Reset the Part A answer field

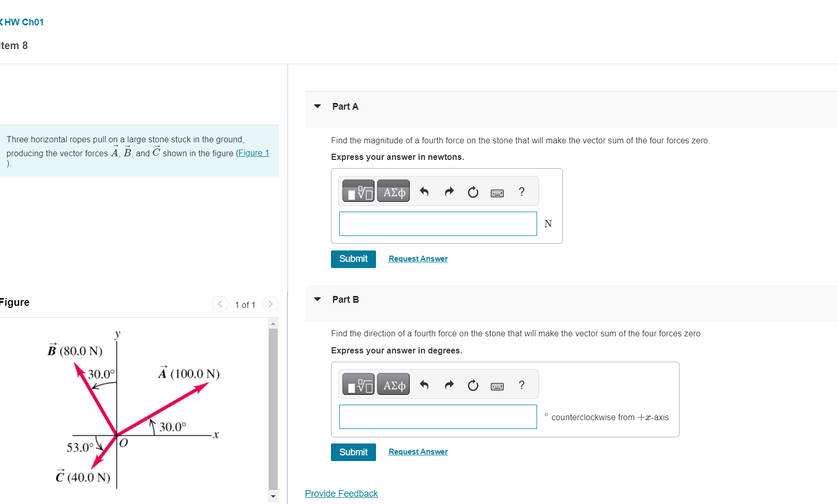(x=473, y=192)
